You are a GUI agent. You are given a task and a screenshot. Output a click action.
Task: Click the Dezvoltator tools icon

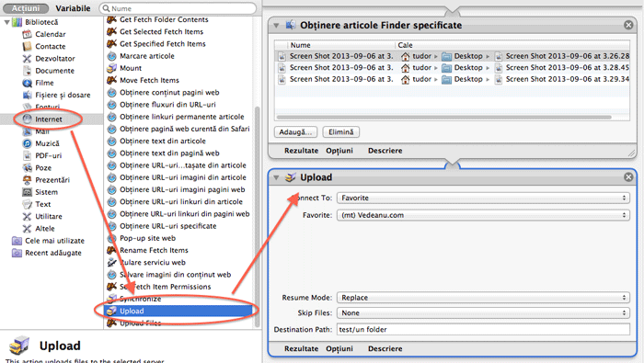click(x=27, y=59)
